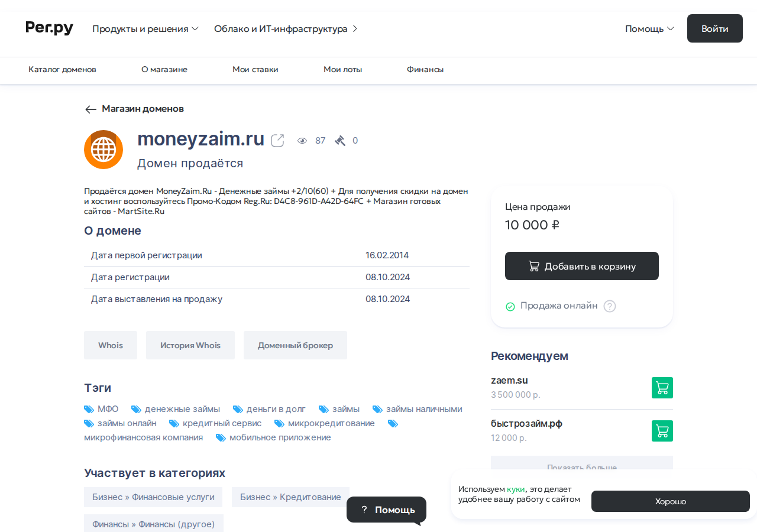Open category Бизнес » Финансовые услуги

click(x=153, y=497)
